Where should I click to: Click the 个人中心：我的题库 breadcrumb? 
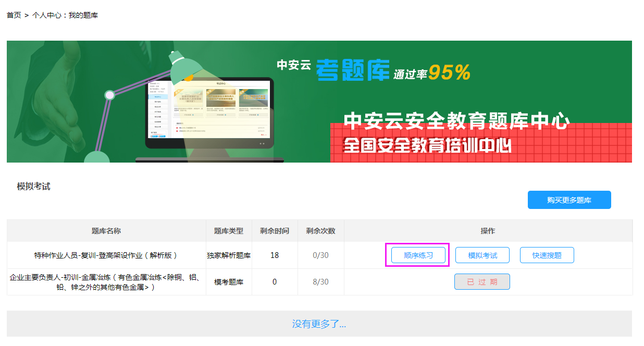65,15
